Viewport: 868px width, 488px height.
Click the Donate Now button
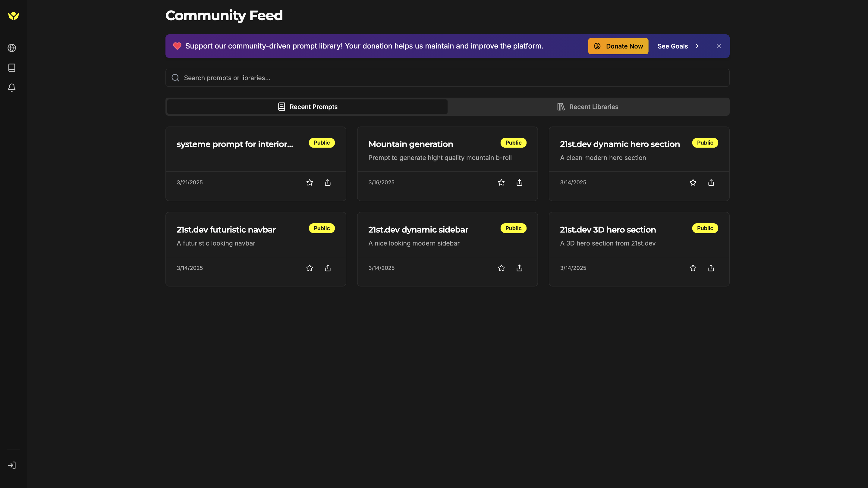pos(618,46)
